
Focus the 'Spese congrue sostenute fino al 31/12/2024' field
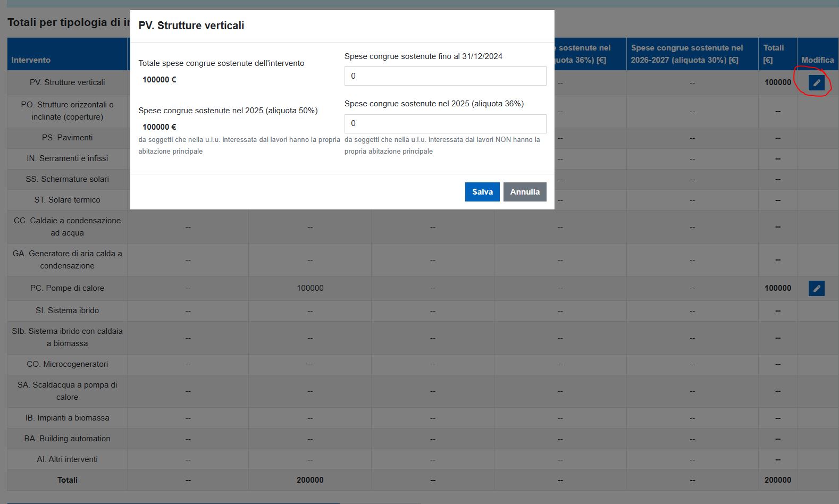pos(445,76)
